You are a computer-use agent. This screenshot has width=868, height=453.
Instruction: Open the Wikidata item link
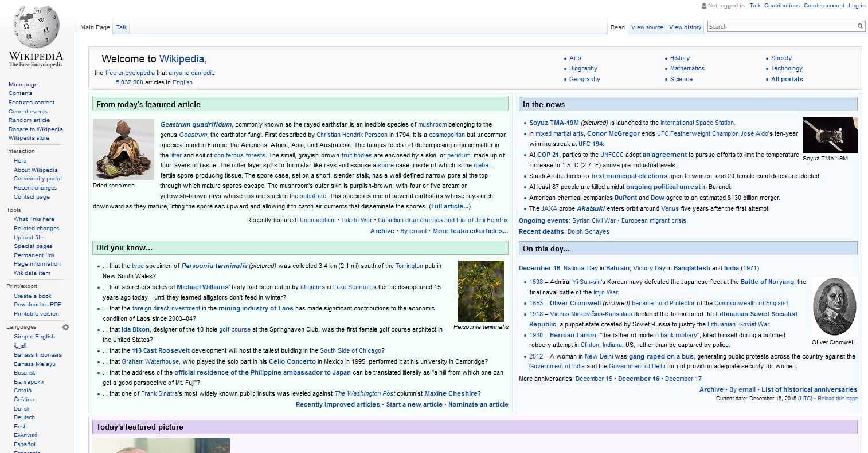pos(32,273)
